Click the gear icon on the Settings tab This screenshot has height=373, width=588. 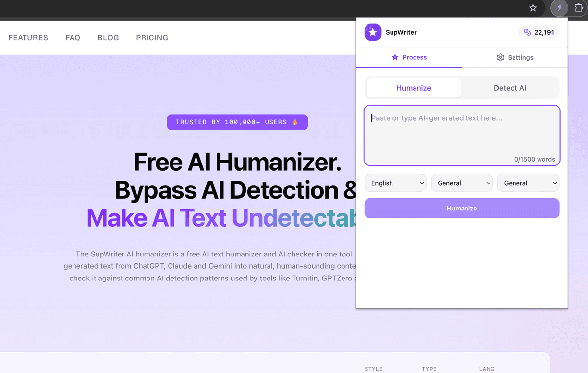pyautogui.click(x=500, y=57)
